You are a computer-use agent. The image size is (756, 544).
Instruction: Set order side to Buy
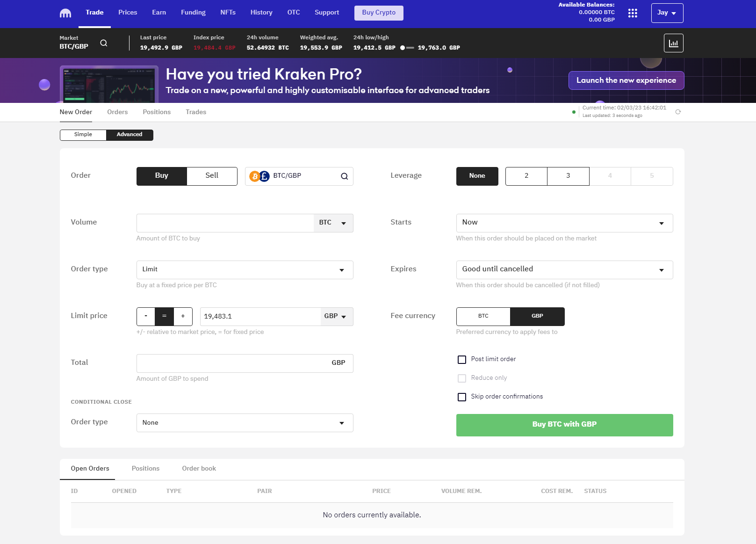pyautogui.click(x=162, y=176)
